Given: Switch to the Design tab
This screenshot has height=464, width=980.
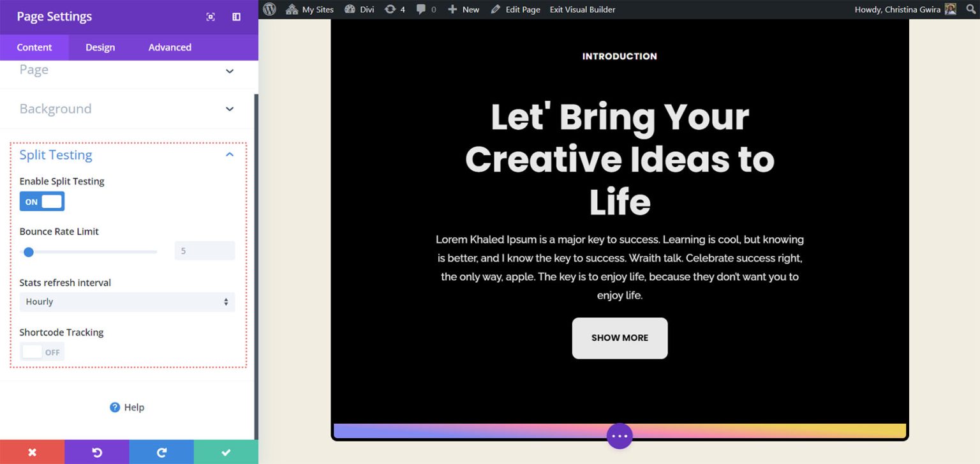Looking at the screenshot, I should point(100,47).
